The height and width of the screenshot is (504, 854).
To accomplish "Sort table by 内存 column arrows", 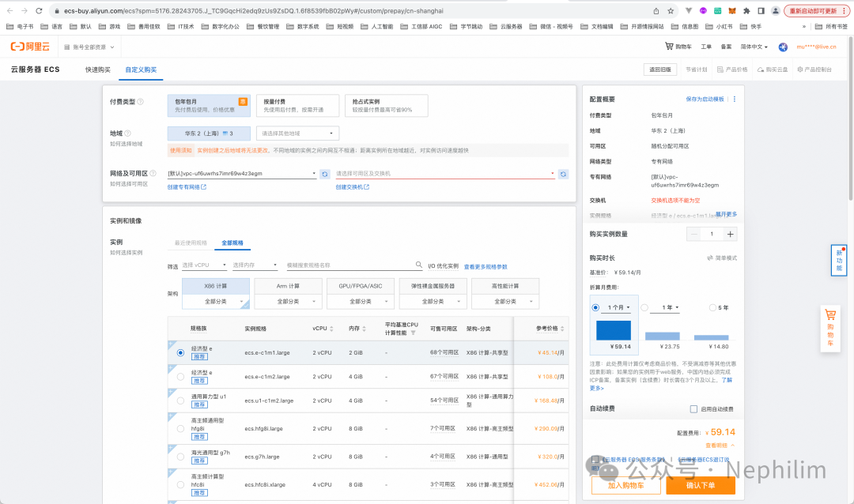I will (364, 329).
